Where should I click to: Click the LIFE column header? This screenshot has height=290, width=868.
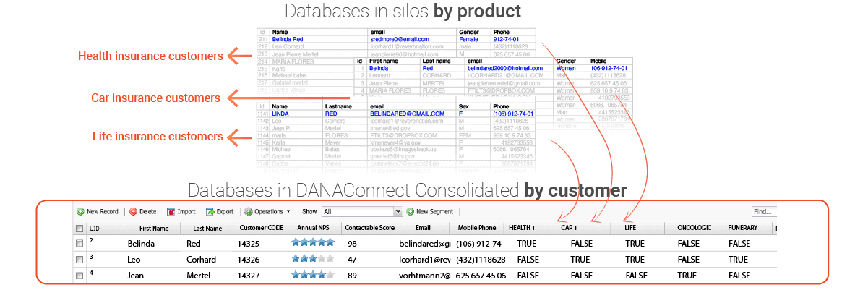click(629, 229)
